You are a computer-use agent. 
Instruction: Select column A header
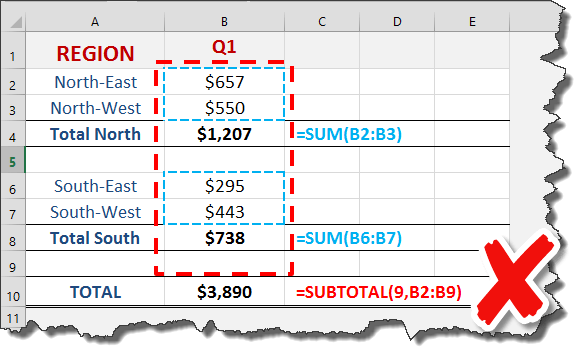[x=95, y=21]
